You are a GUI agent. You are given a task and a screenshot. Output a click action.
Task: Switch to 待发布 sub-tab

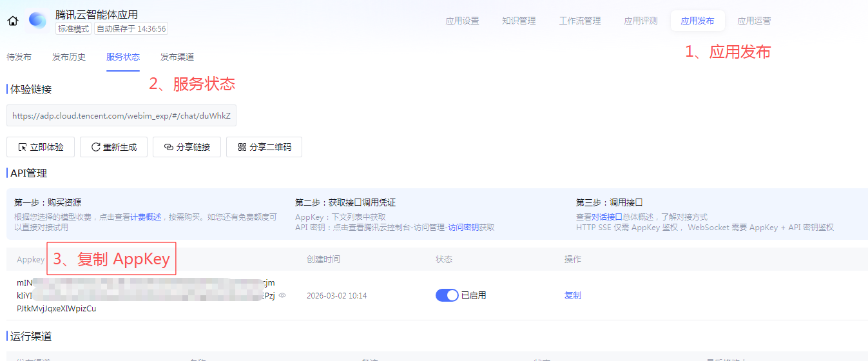tap(19, 57)
